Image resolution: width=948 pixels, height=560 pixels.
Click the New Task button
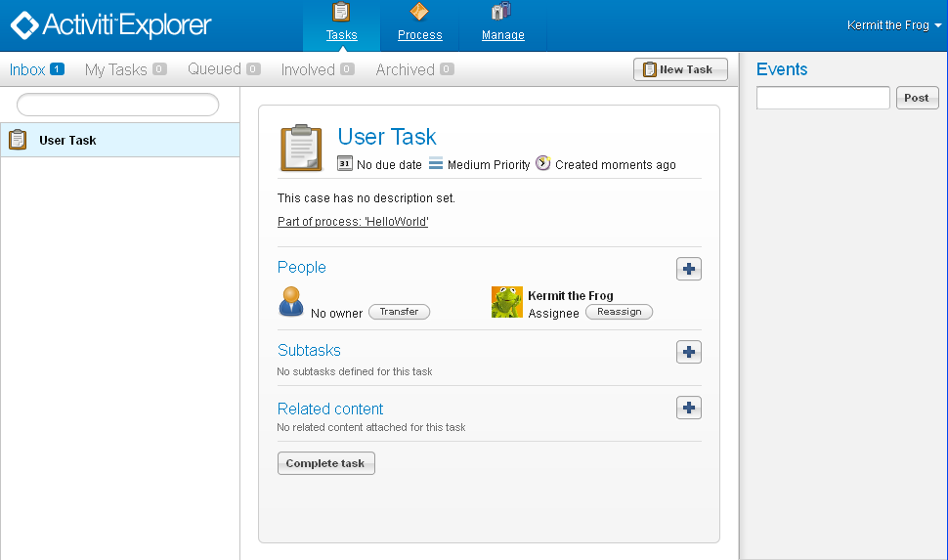point(680,69)
